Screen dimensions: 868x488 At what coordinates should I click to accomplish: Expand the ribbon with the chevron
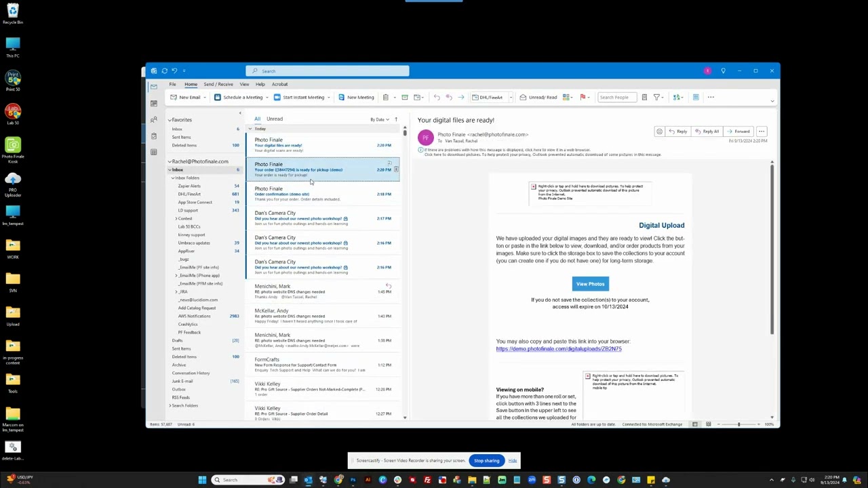click(772, 101)
